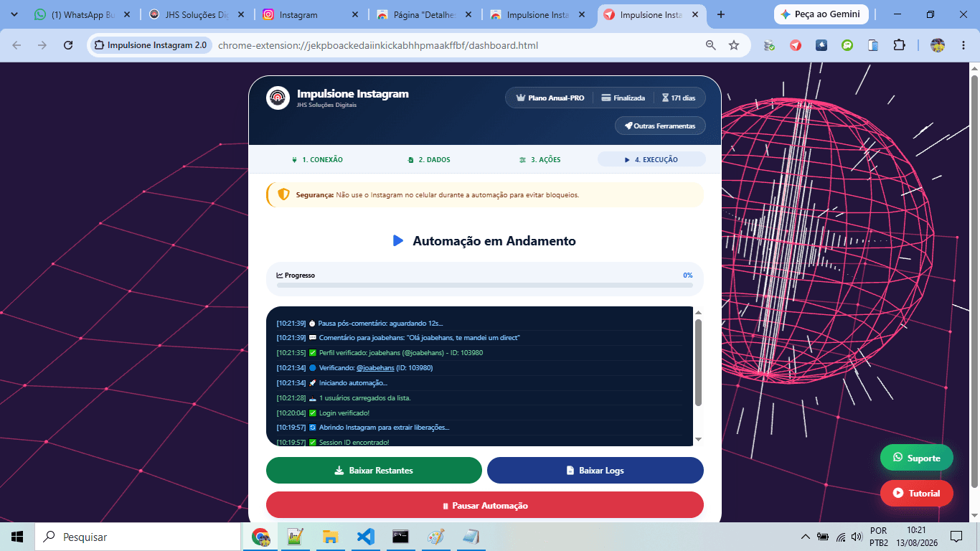Click the volume speaker tray icon
The height and width of the screenshot is (551, 980).
click(857, 537)
